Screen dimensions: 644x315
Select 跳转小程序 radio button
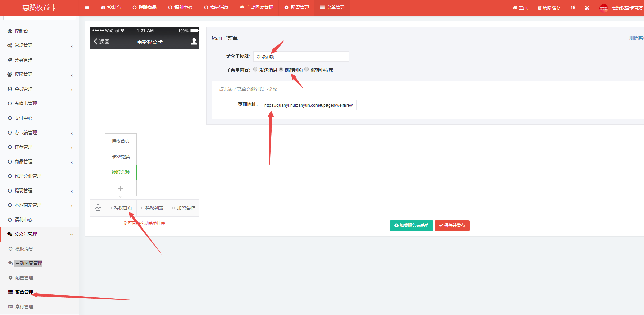[306, 69]
